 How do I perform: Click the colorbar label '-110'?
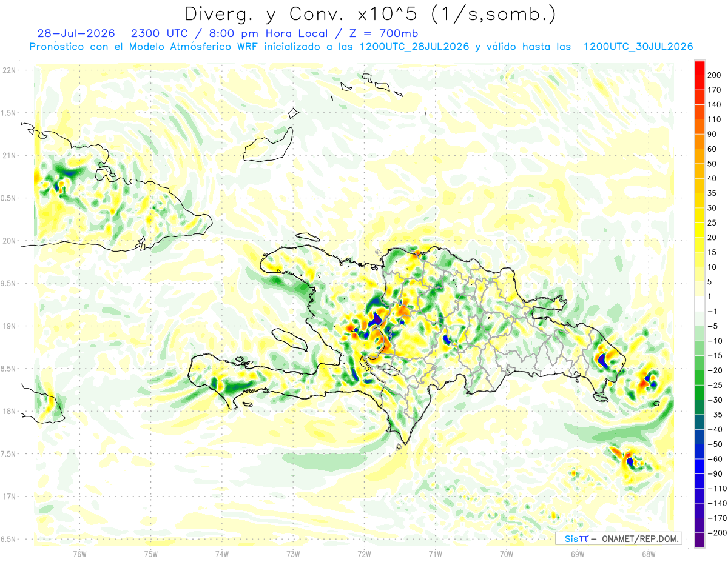(x=718, y=489)
